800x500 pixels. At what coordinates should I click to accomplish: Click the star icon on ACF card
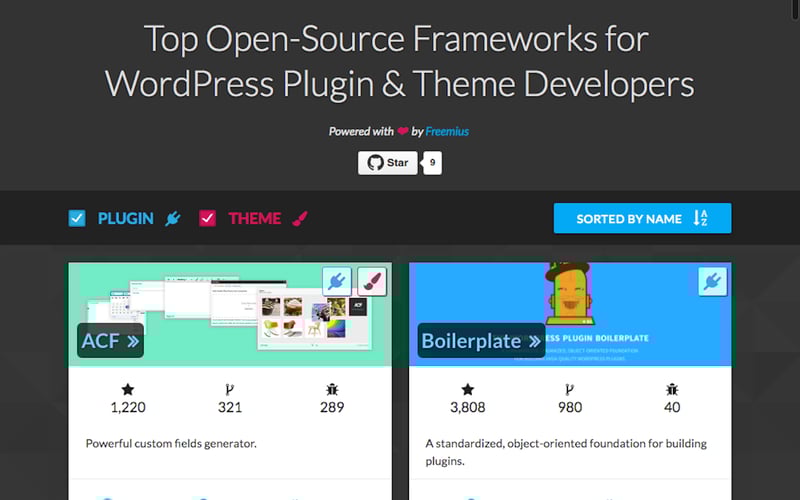point(128,390)
